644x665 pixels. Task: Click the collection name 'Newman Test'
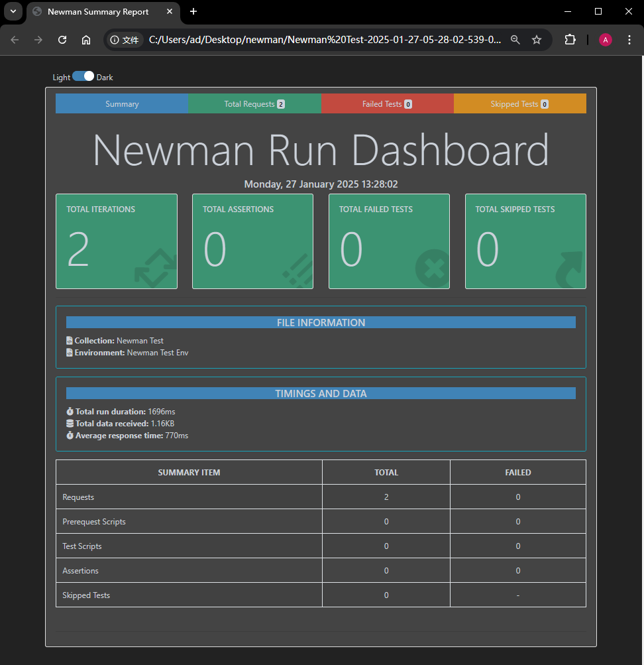pyautogui.click(x=140, y=341)
